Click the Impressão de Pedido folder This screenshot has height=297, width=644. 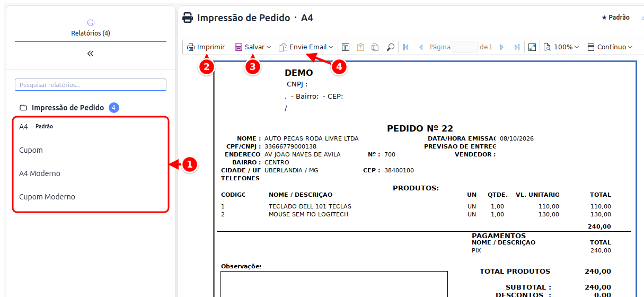[68, 108]
